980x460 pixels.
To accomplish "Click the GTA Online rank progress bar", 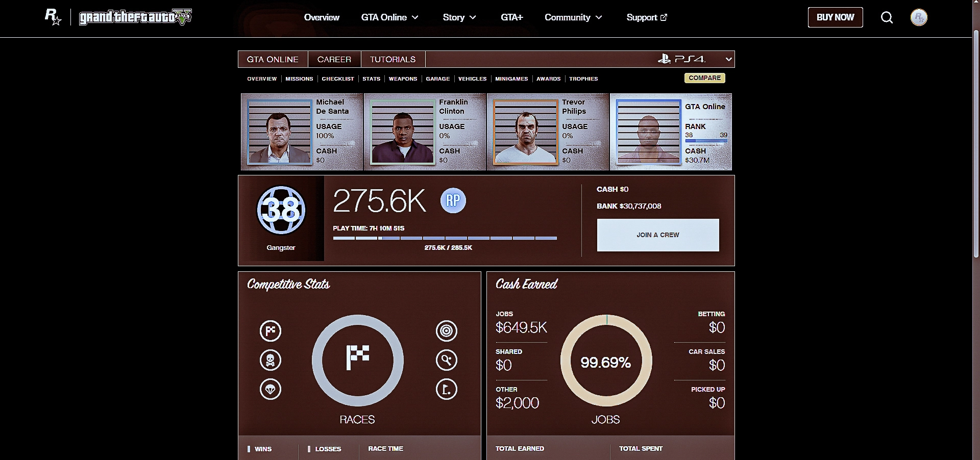I will pyautogui.click(x=706, y=141).
